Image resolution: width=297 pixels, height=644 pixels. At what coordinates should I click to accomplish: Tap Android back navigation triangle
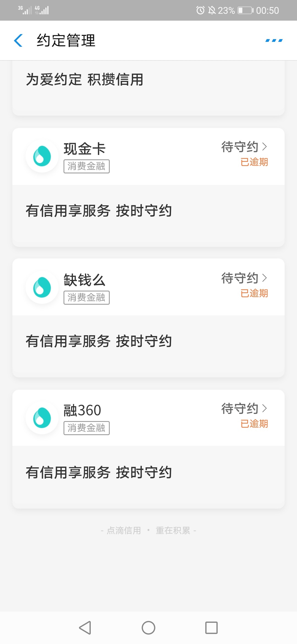(85, 628)
